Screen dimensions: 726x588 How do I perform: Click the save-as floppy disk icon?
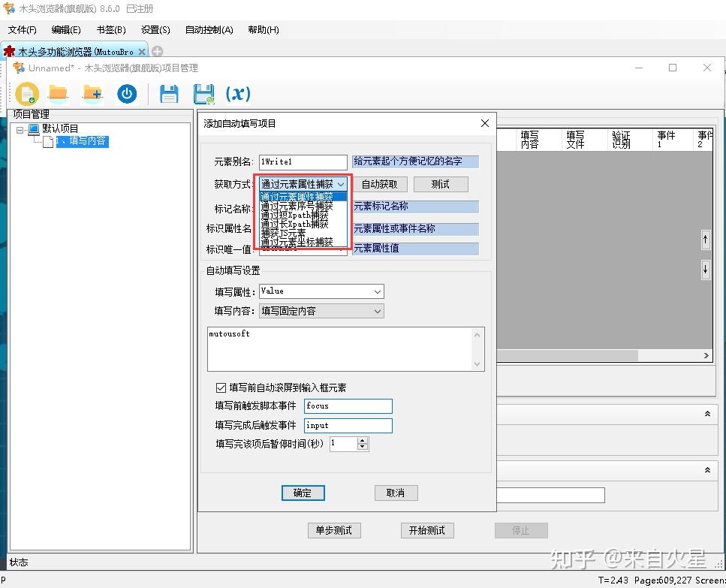coord(203,94)
